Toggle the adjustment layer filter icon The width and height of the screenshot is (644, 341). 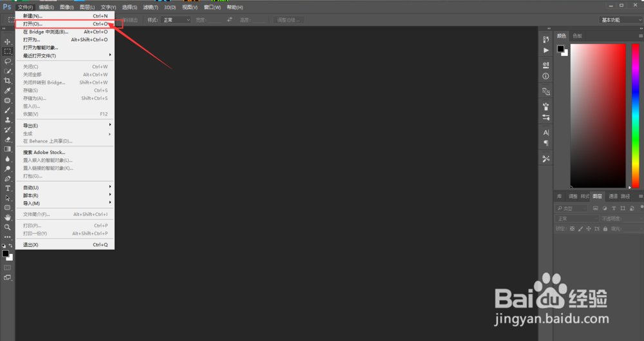coord(605,209)
